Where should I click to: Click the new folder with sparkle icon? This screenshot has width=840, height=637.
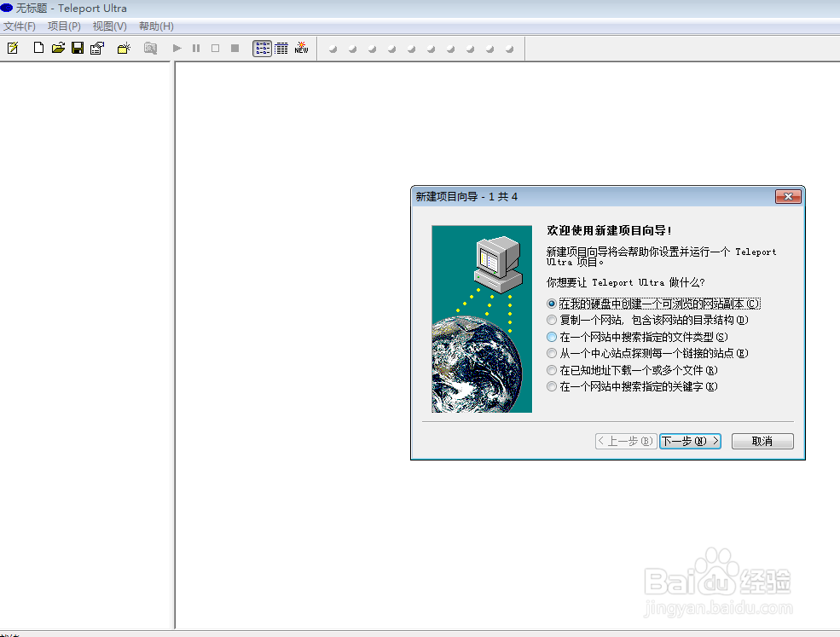[124, 49]
